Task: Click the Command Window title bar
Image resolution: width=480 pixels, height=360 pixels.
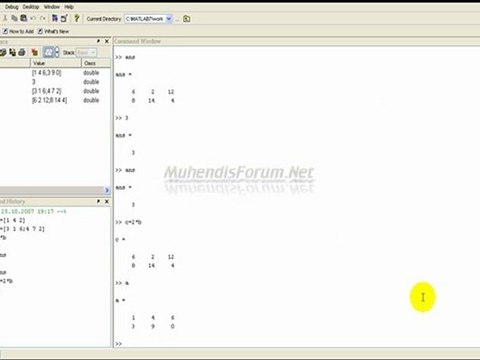Action: pos(297,41)
